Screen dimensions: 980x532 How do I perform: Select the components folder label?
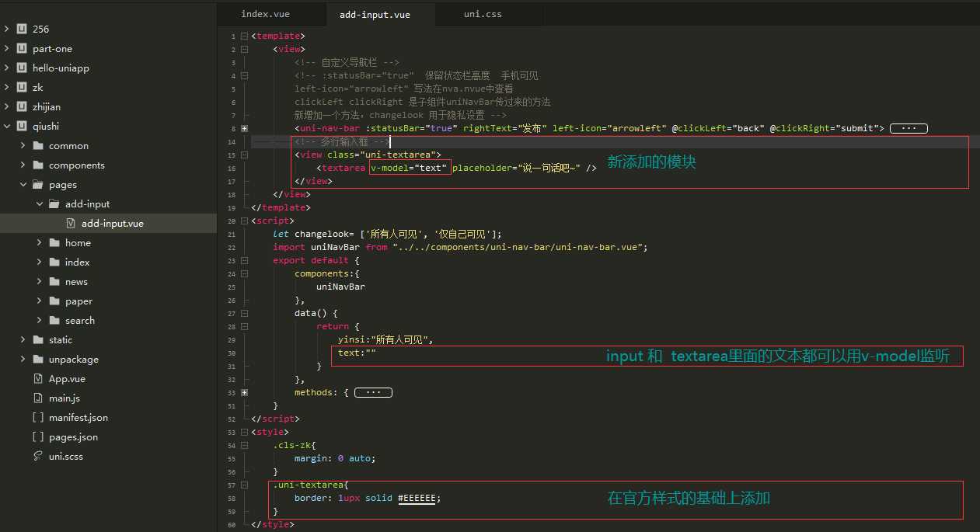point(77,165)
